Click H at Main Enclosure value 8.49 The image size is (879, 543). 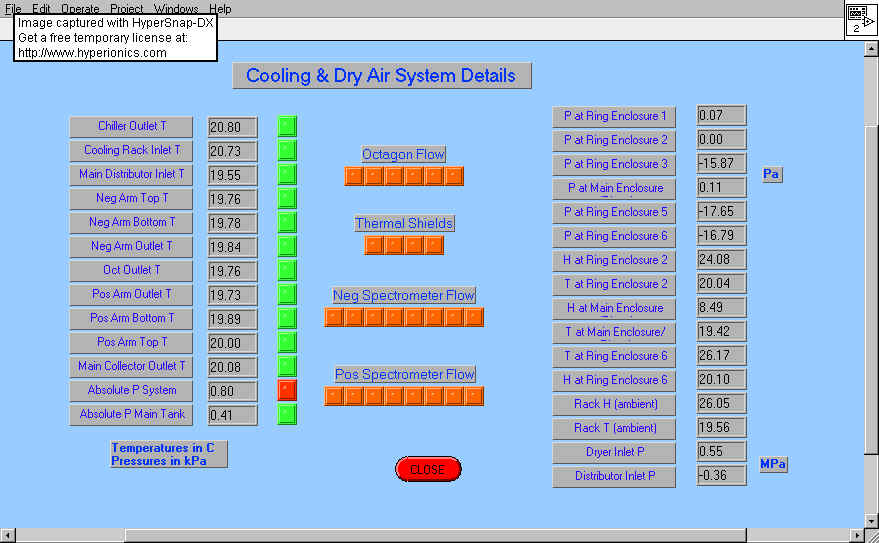tap(721, 307)
